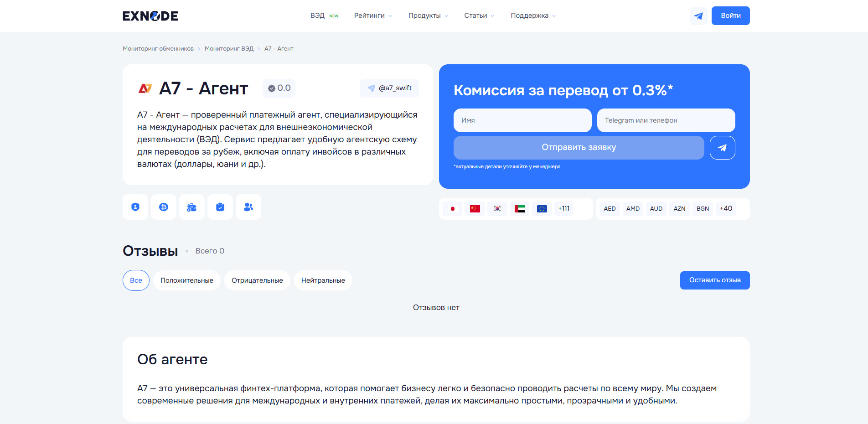Screen dimensions: 868x424
Task: Filter reviews by Нейтральные
Action: tap(323, 280)
